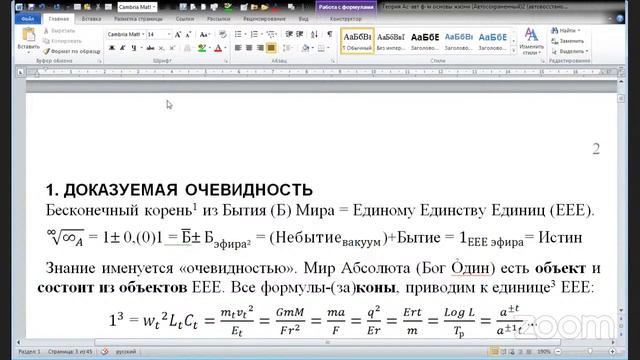The width and height of the screenshot is (640, 360).
Task: Open the Font dialog launcher in Шрифт group
Action: [x=226, y=61]
